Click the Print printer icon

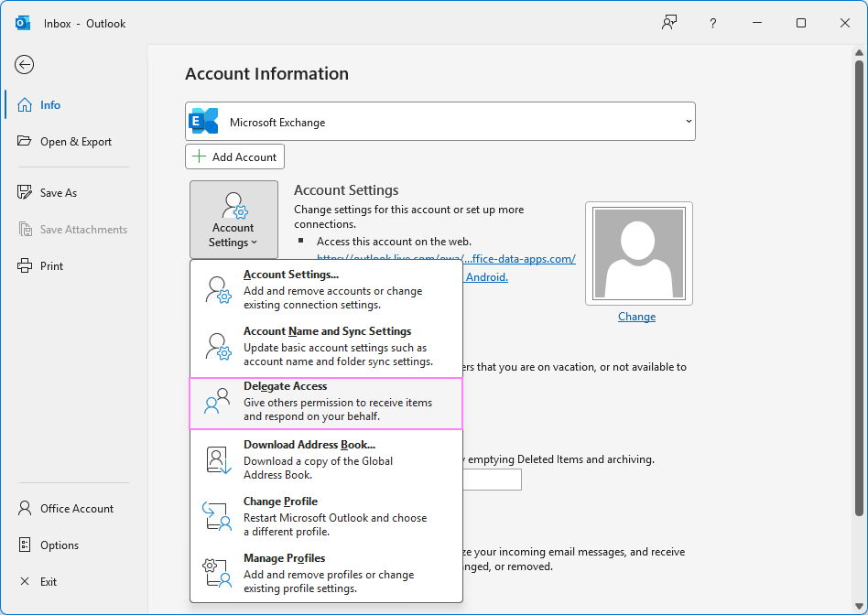25,265
